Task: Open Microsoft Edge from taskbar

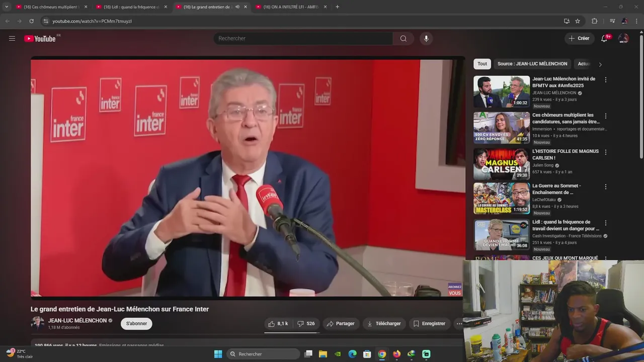Action: [x=352, y=354]
